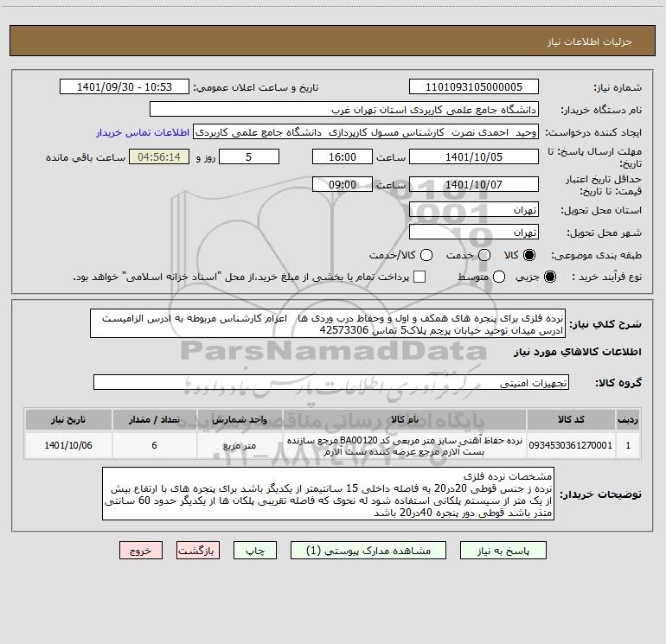Click the buyer organization name field
Image resolution: width=666 pixels, height=644 pixels.
344,110
